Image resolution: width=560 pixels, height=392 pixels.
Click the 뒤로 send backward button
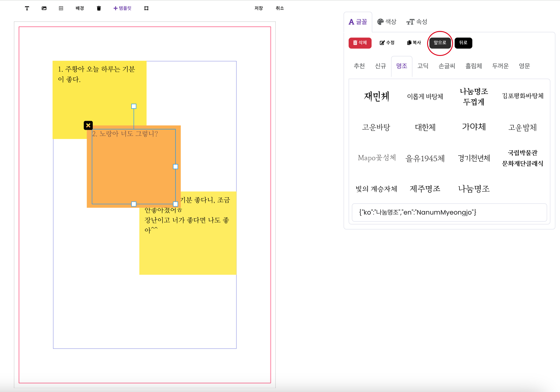463,43
